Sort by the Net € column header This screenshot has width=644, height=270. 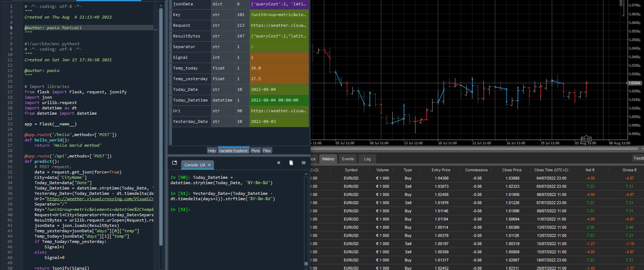590,170
